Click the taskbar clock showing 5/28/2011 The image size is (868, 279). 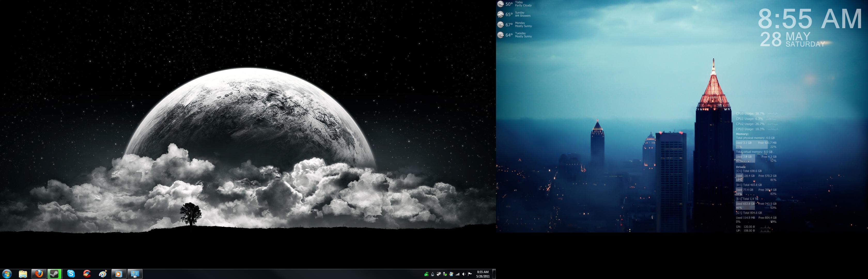[483, 274]
